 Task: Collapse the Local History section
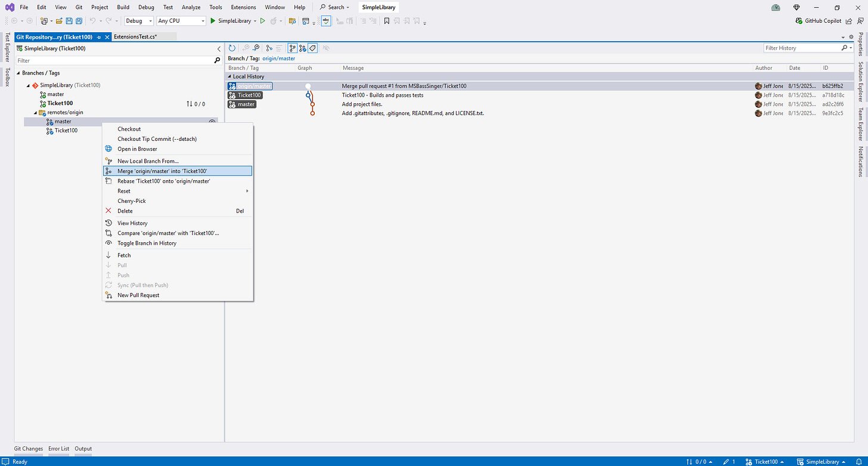(230, 76)
